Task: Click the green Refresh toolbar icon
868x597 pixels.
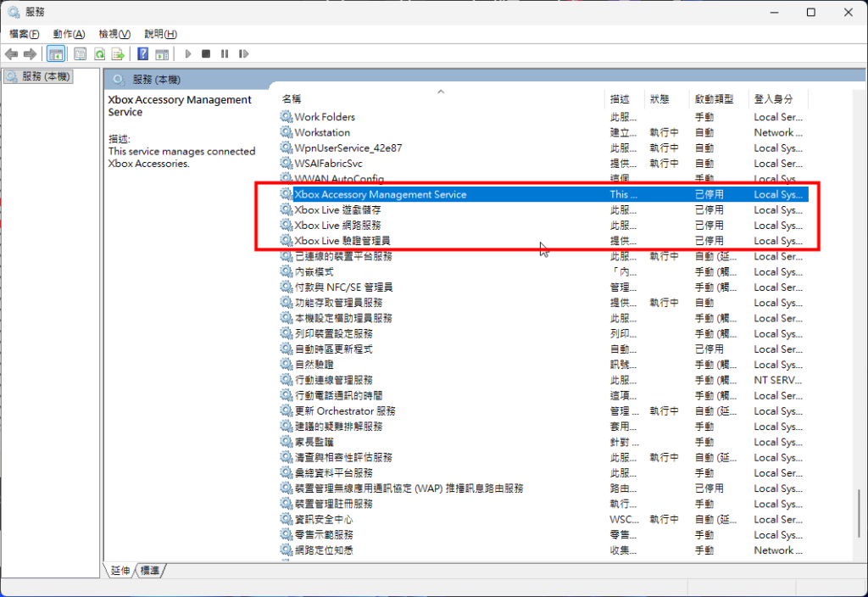Action: tap(99, 54)
